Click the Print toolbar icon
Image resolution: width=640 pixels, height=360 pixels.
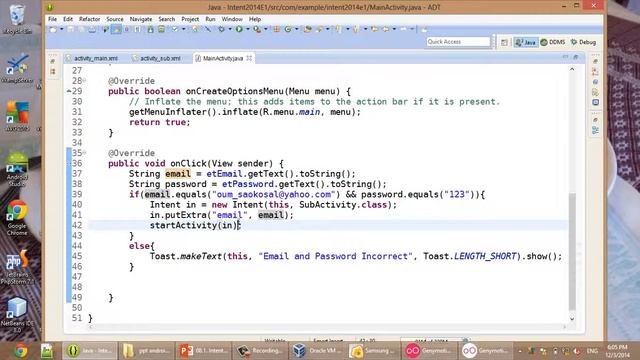(x=92, y=29)
